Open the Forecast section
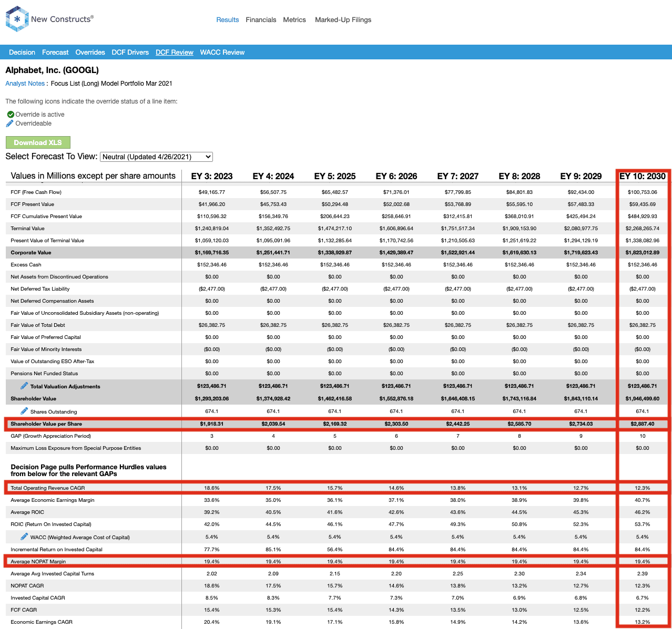The height and width of the screenshot is (629, 672). point(55,53)
